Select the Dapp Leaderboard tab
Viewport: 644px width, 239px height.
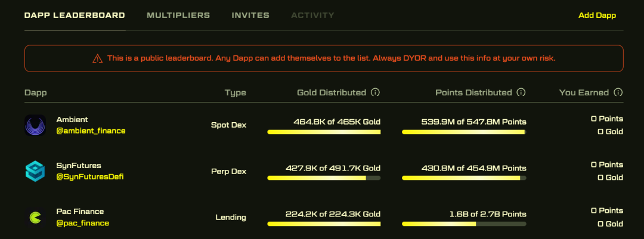(x=75, y=15)
